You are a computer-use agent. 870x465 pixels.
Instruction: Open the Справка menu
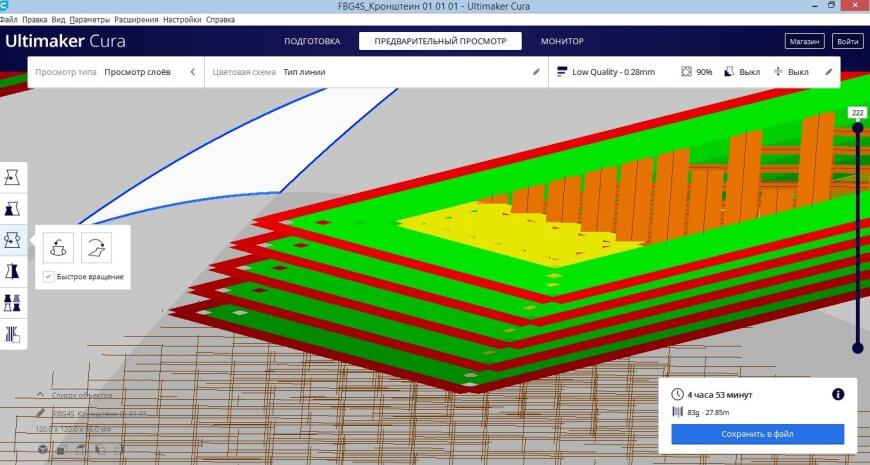220,19
